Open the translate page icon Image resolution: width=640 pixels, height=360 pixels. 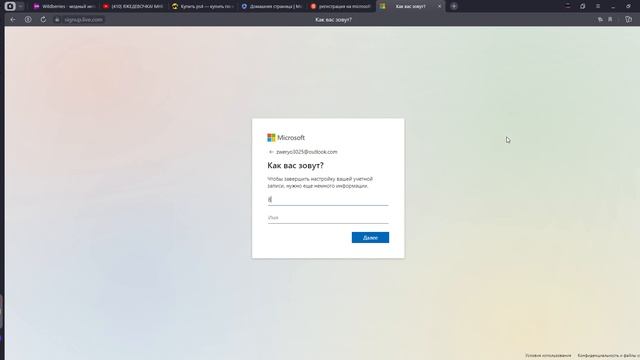(600, 20)
